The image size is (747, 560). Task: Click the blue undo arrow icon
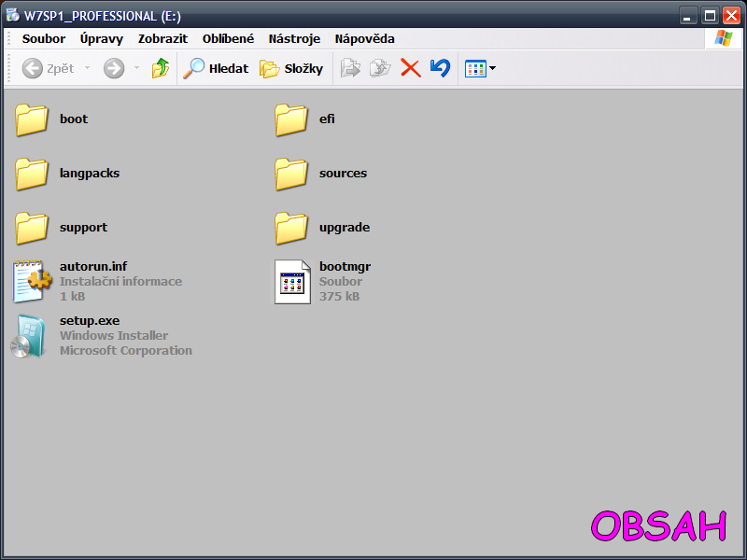440,68
